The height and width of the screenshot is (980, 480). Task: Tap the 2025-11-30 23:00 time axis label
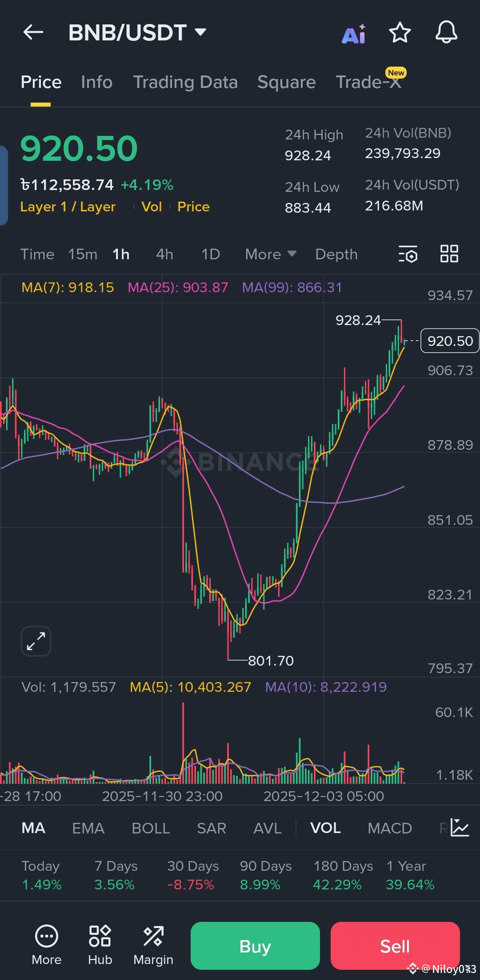pyautogui.click(x=162, y=796)
